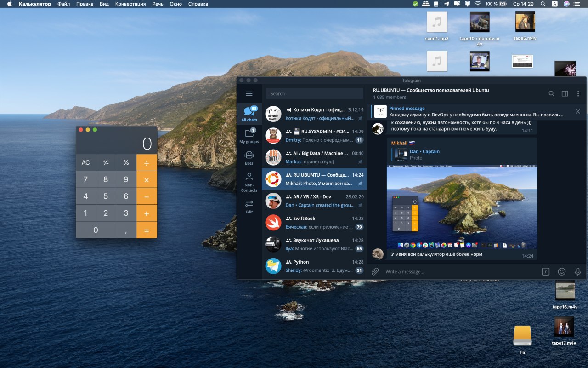The height and width of the screenshot is (368, 588).
Task: Click the green checkmark status icon
Action: [x=415, y=4]
